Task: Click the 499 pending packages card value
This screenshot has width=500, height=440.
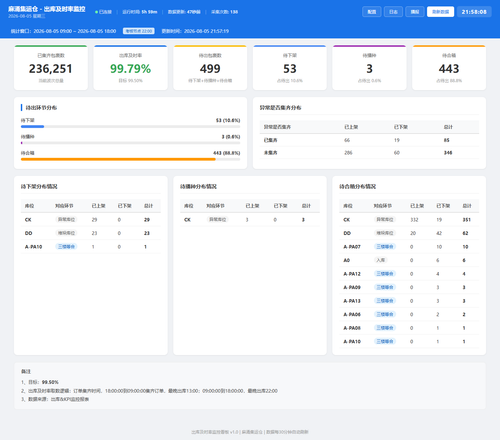Action: [210, 69]
